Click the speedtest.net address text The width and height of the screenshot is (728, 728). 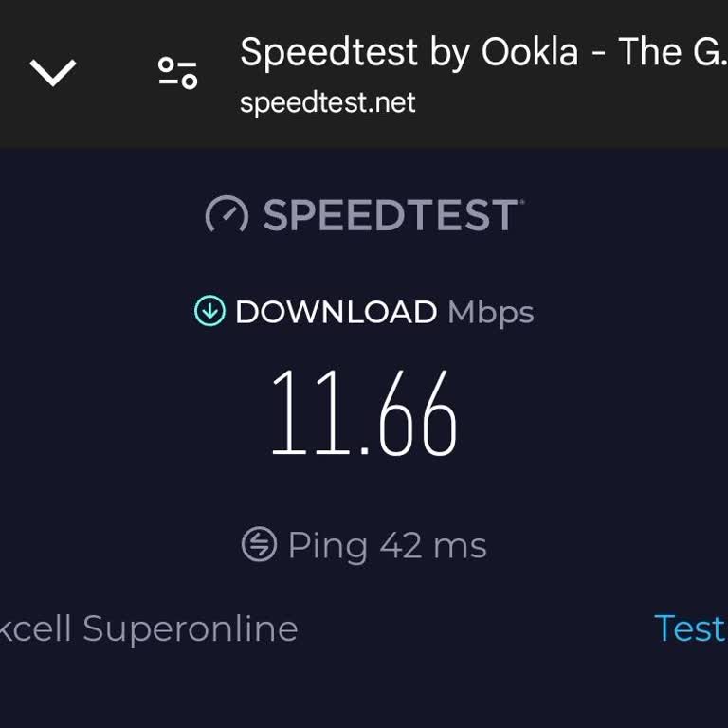point(327,102)
